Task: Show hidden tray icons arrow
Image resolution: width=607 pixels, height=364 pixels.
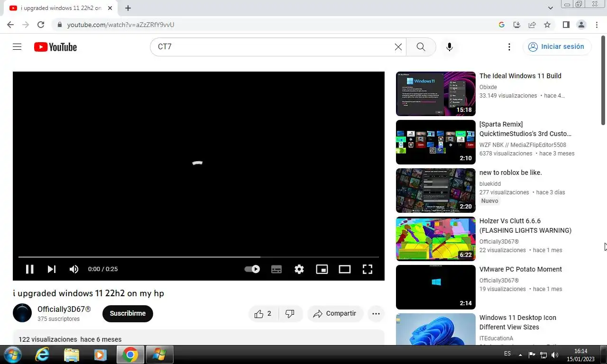Action: click(x=520, y=355)
